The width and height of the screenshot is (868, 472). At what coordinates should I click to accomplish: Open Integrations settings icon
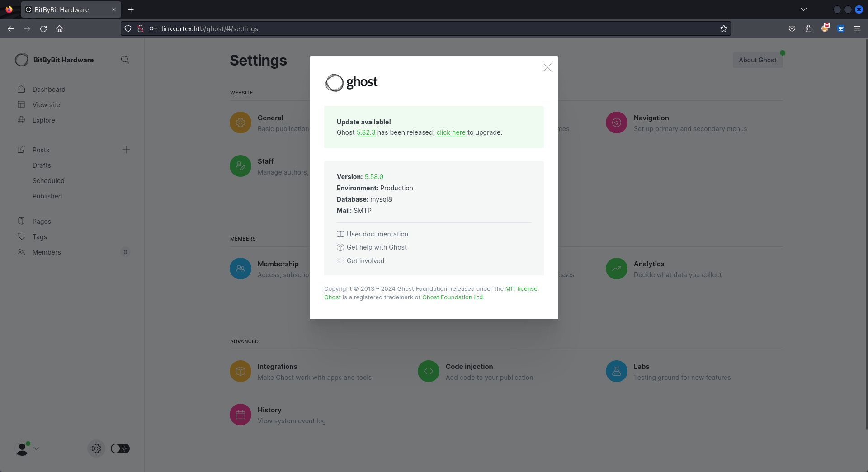[241, 371]
